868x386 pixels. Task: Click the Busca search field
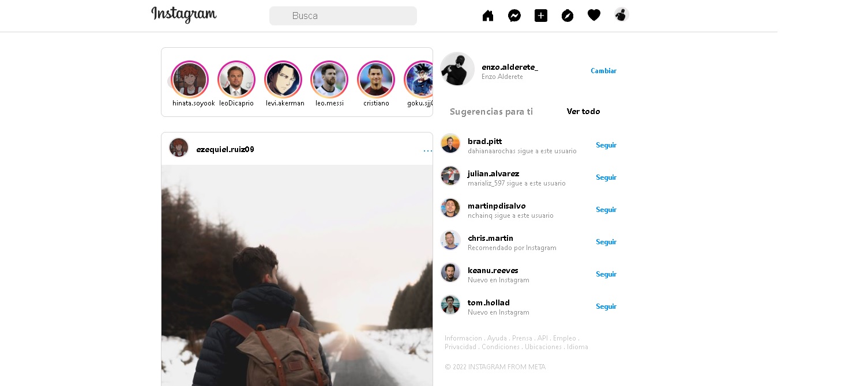pos(343,16)
